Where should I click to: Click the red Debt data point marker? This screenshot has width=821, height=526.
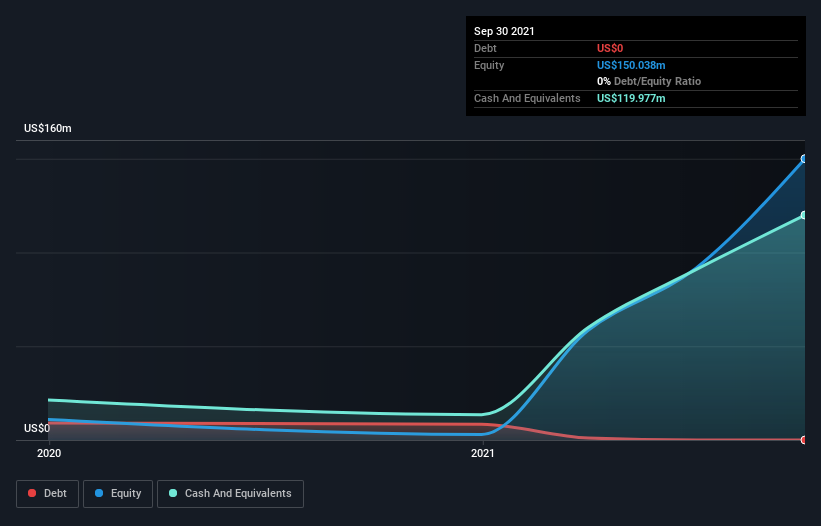point(804,440)
